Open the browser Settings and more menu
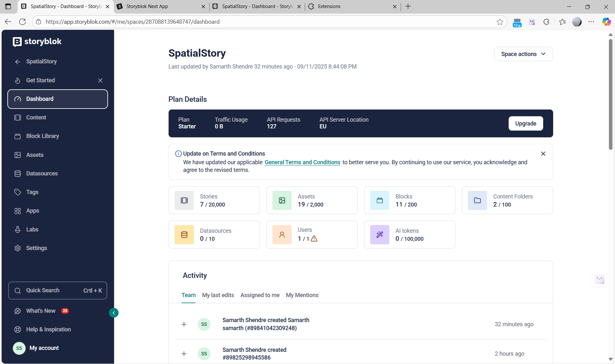615x364 pixels. (x=591, y=22)
